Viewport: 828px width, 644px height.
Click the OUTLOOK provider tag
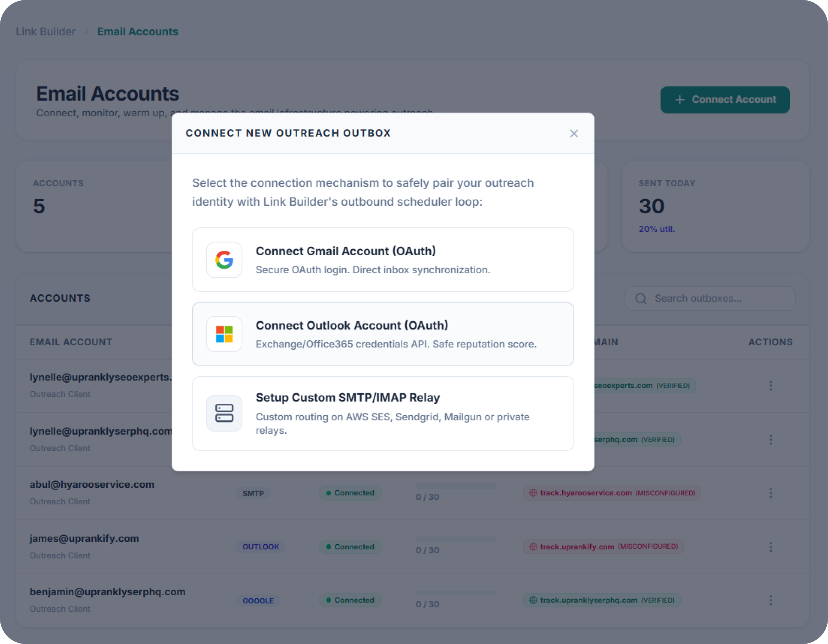click(261, 547)
